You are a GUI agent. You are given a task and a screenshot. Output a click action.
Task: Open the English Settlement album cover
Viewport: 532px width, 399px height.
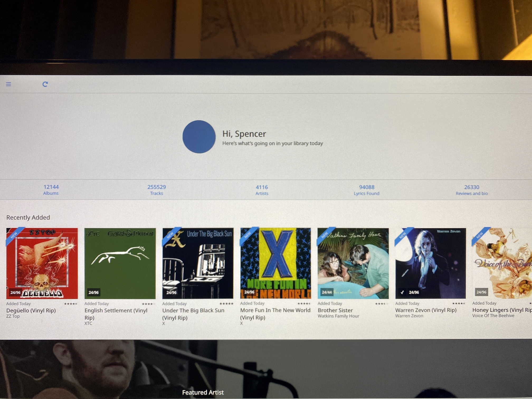[120, 263]
